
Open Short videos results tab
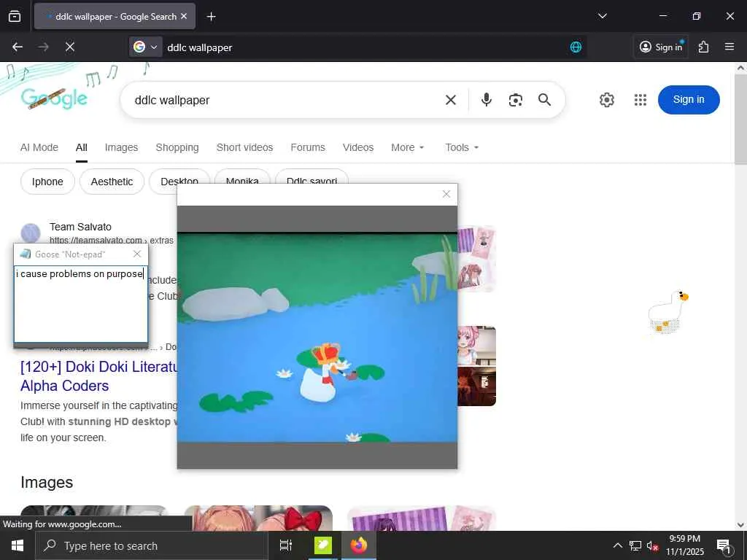(x=244, y=147)
